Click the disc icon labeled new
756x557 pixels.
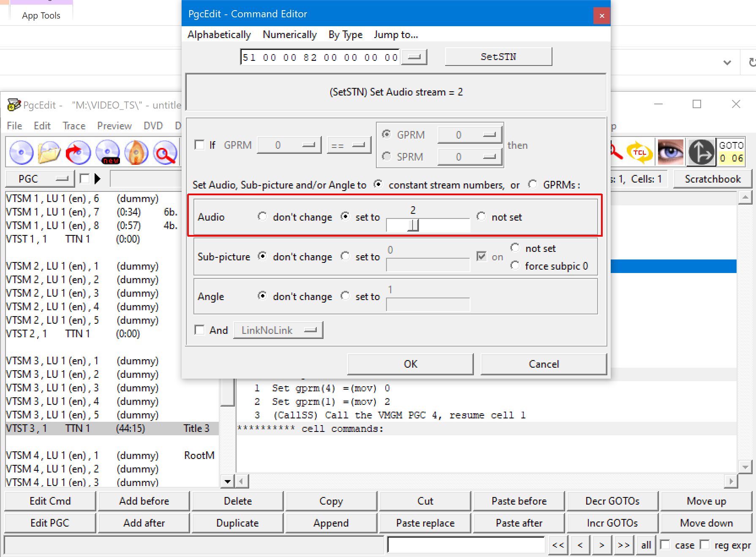(x=108, y=153)
